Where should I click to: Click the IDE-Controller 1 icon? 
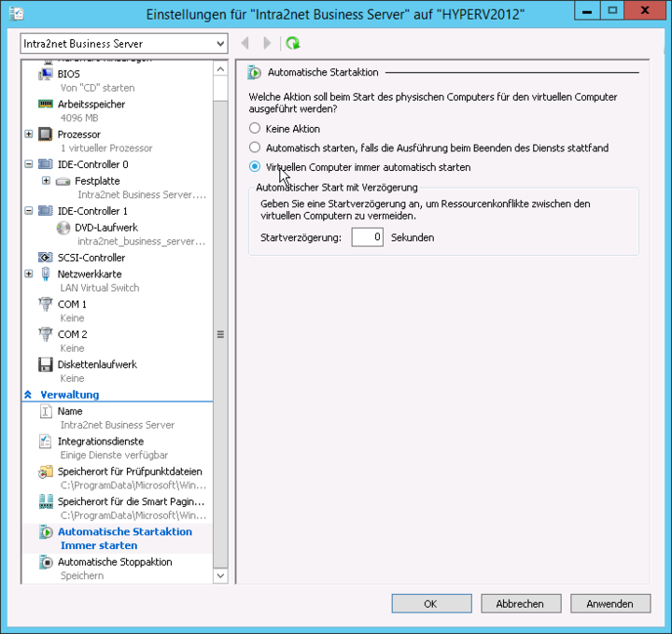pos(46,211)
